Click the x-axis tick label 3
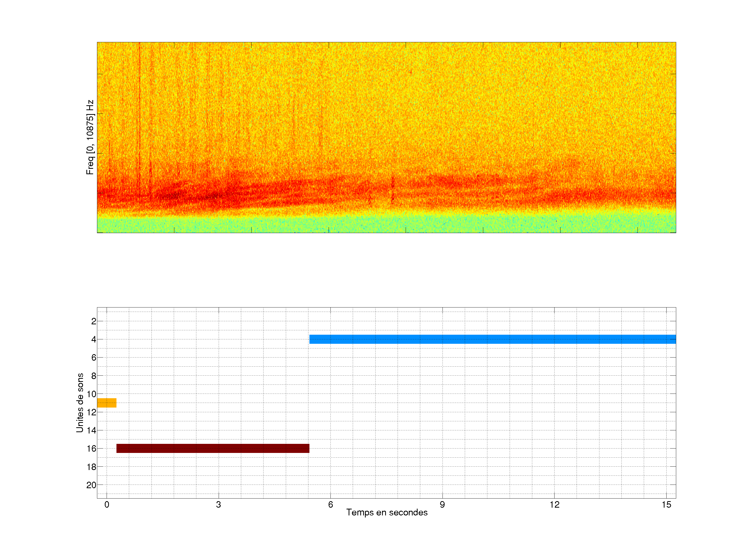Viewport: 747px width, 560px height. (218, 505)
